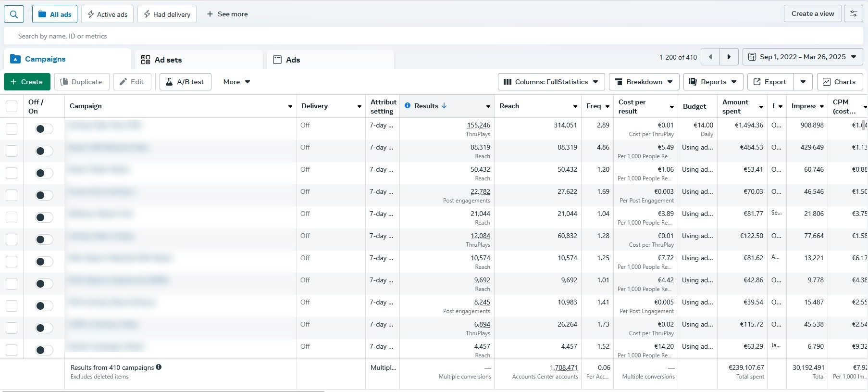Click the vertical table scrollbar
Screen dimensions: 868x392
864,126
